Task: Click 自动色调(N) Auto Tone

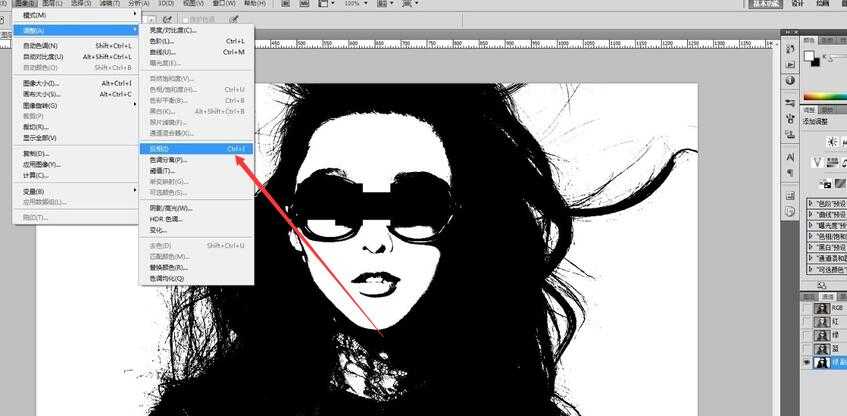Action: coord(76,46)
